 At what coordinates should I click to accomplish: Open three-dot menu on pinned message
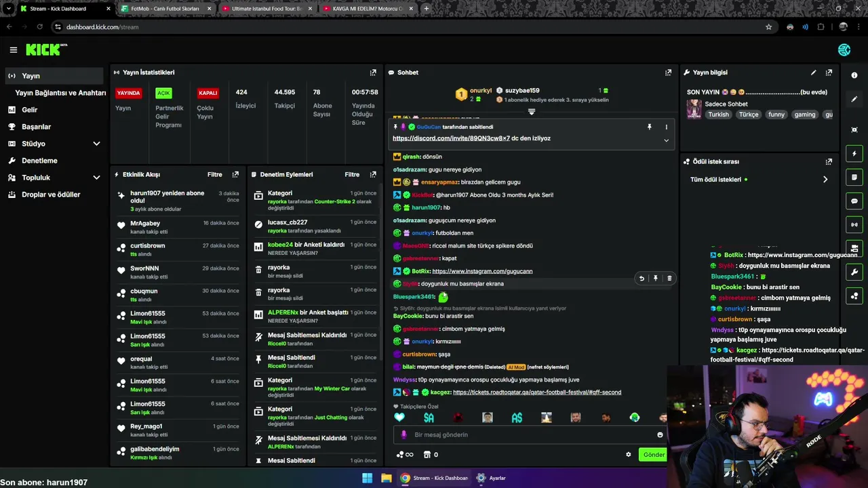(x=666, y=127)
